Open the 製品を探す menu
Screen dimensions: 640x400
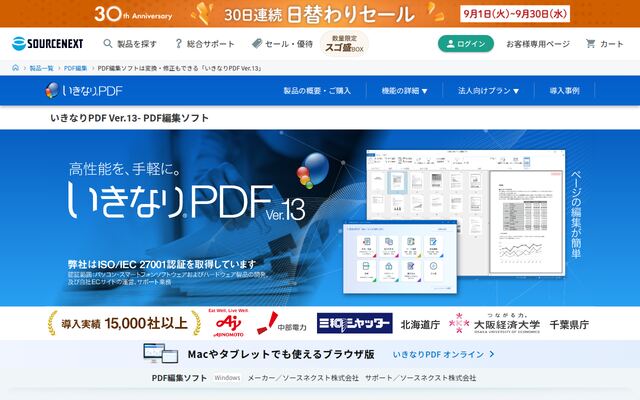coord(137,44)
